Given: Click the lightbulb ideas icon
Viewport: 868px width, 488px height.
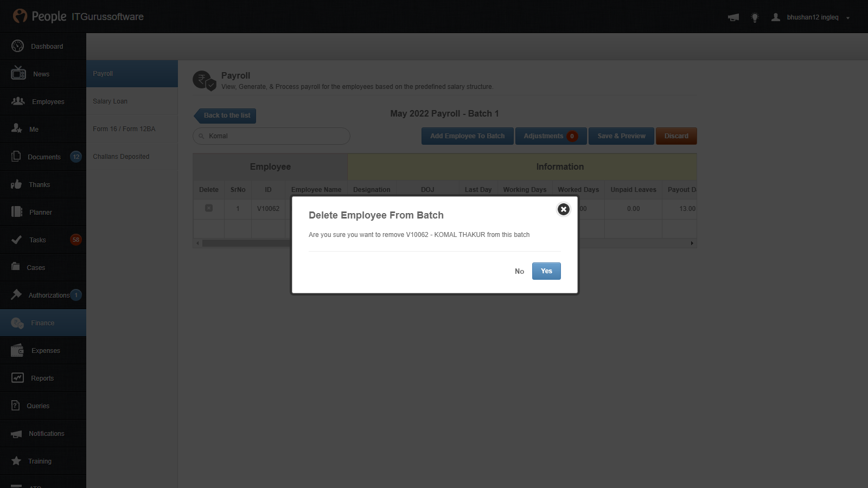Looking at the screenshot, I should 755,17.
